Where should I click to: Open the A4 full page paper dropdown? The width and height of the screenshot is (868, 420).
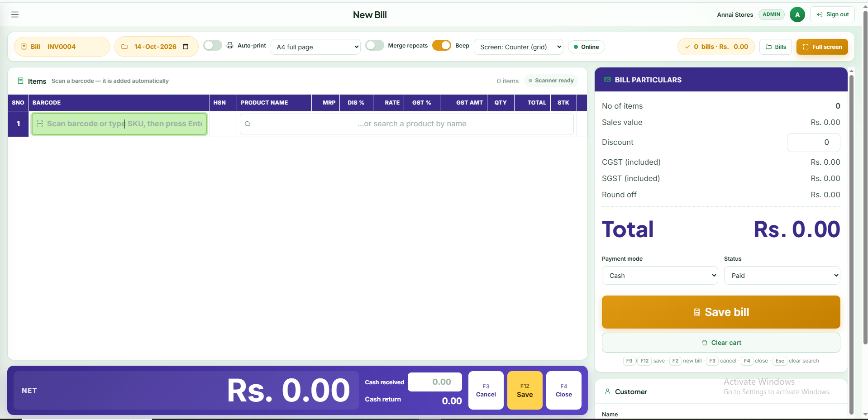(x=315, y=47)
